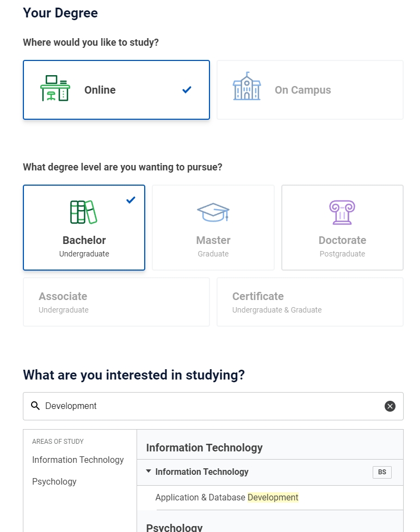Viewport: 420px width, 532px height.
Task: Pick the Certificate degree level
Action: click(310, 302)
